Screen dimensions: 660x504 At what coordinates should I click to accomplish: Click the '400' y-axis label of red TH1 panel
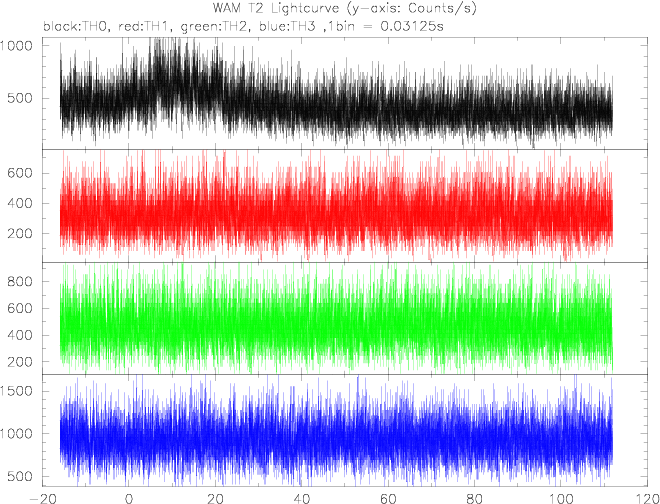[21, 203]
